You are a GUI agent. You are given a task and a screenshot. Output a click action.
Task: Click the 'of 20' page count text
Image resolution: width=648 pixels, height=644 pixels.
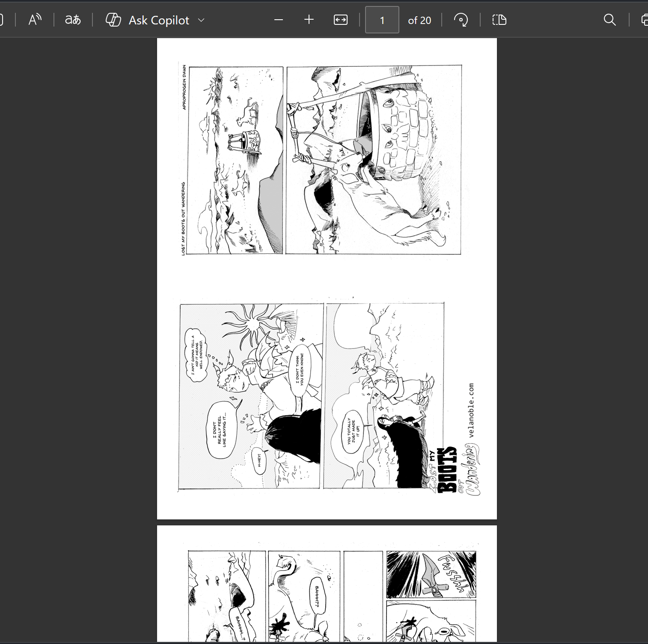tap(419, 20)
